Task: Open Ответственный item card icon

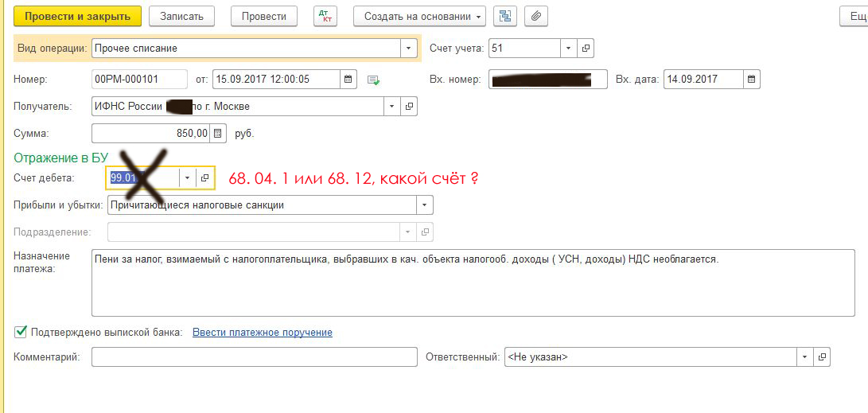Action: tap(822, 357)
